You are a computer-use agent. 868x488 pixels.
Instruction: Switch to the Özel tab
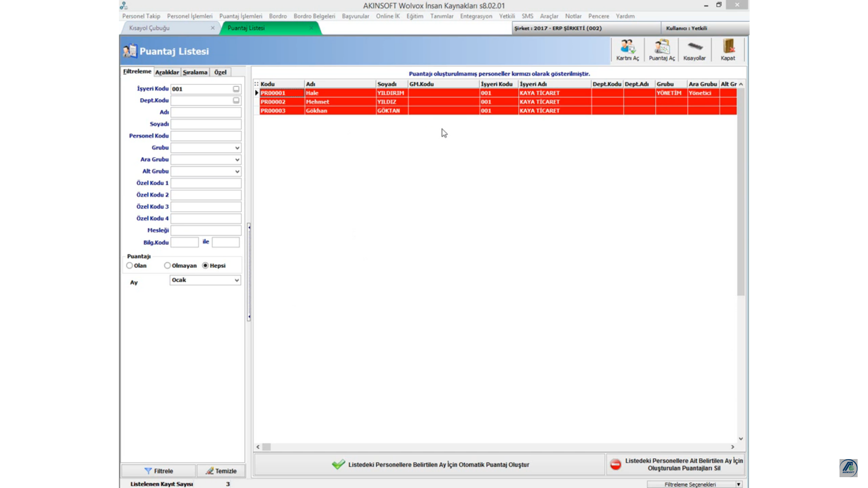point(220,72)
